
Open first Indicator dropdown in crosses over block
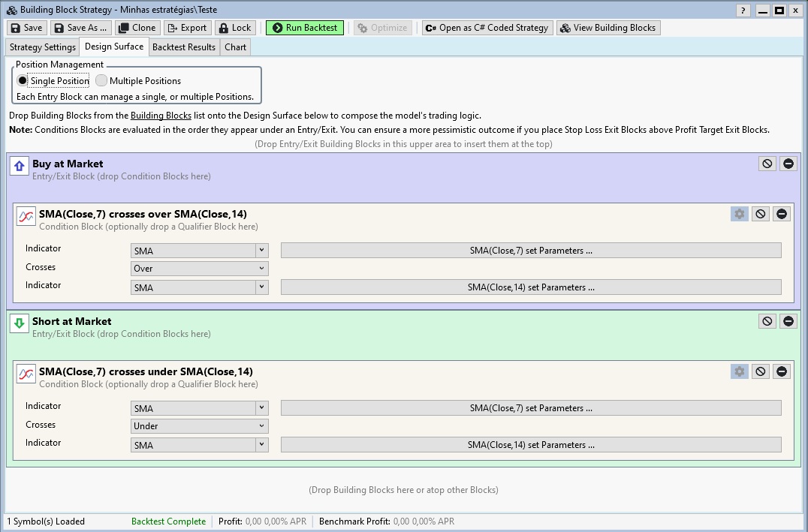200,251
